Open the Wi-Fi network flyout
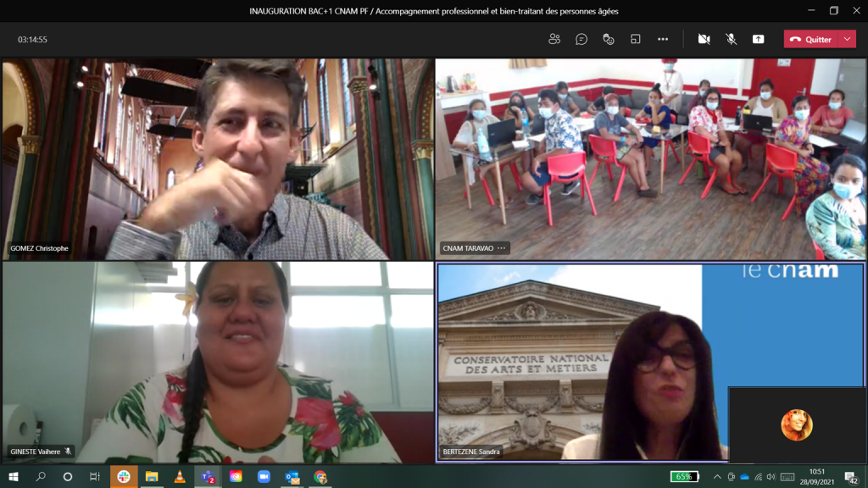The height and width of the screenshot is (488, 868). tap(759, 476)
